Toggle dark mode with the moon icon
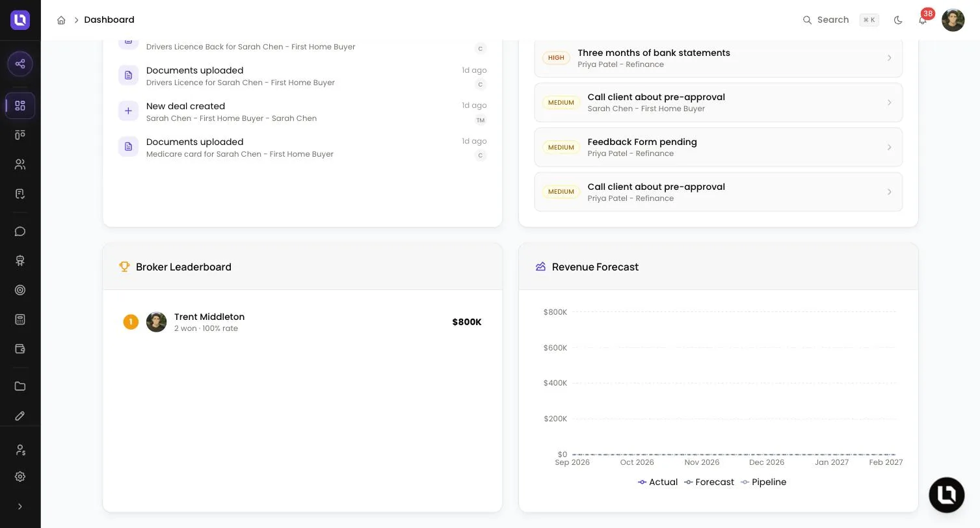The height and width of the screenshot is (528, 980). [898, 20]
